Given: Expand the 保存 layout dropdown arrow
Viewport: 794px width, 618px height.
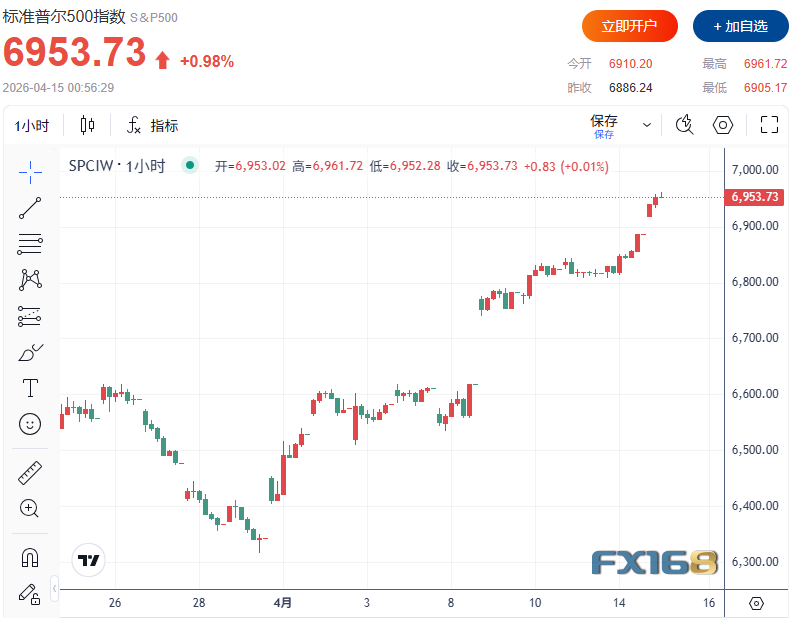Looking at the screenshot, I should [647, 125].
